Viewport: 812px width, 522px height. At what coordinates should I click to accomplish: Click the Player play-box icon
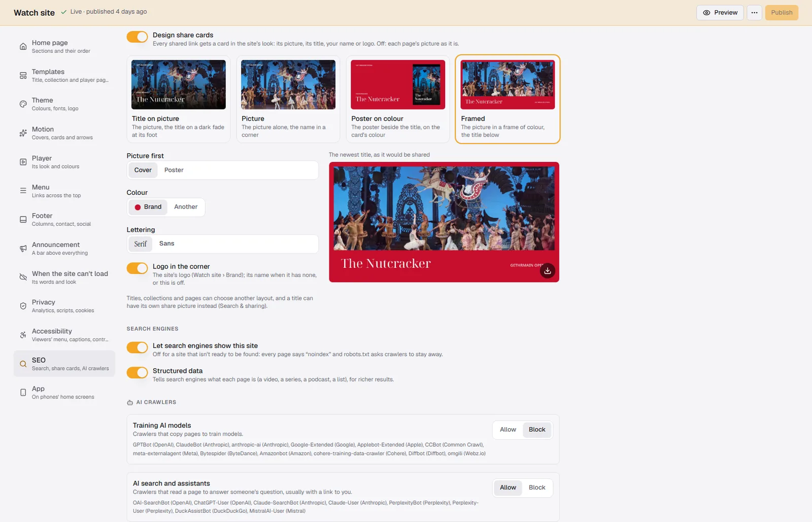point(23,162)
